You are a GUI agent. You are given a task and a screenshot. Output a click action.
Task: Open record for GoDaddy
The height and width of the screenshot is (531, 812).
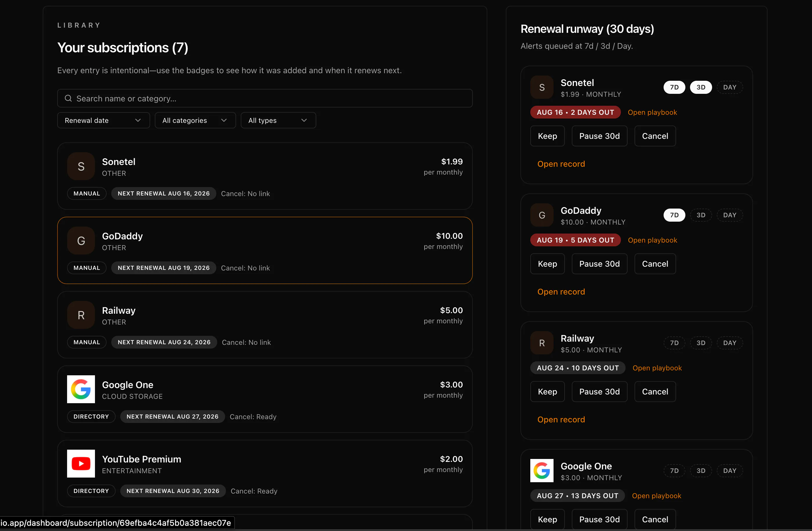pos(561,292)
